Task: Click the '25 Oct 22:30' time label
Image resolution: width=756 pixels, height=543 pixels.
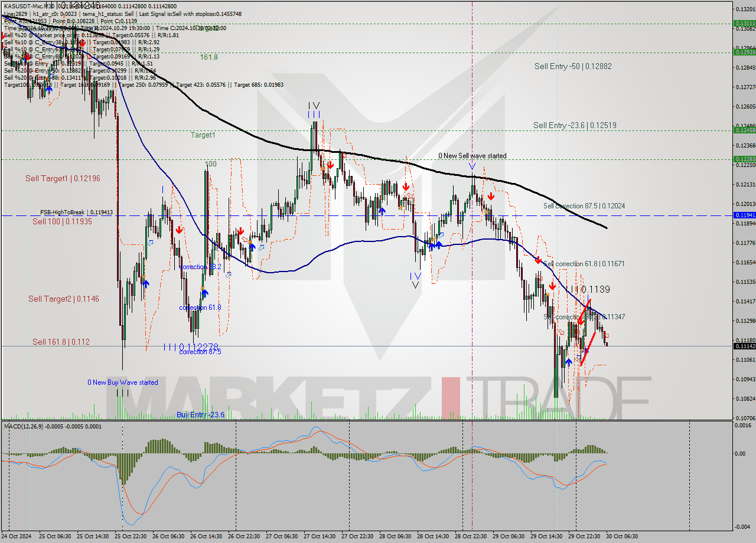Action: pos(130,537)
